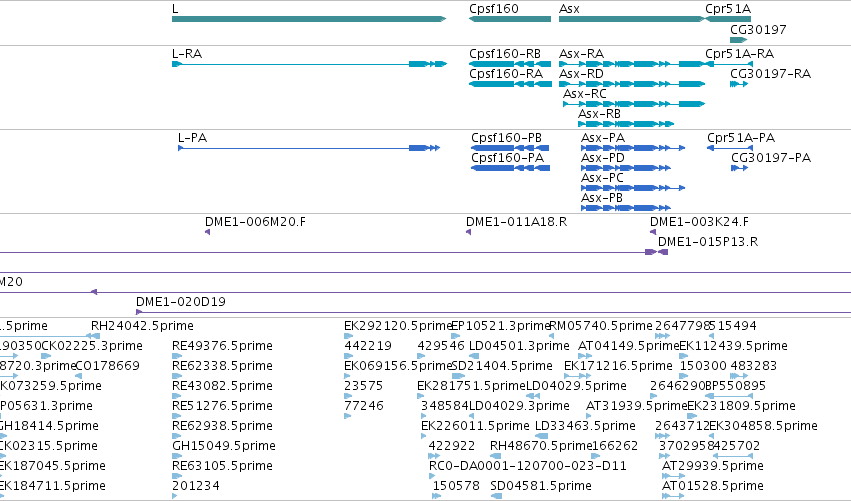This screenshot has height=501, width=851.
Task: Select the LD04501.3prime EST label
Action: (519, 346)
